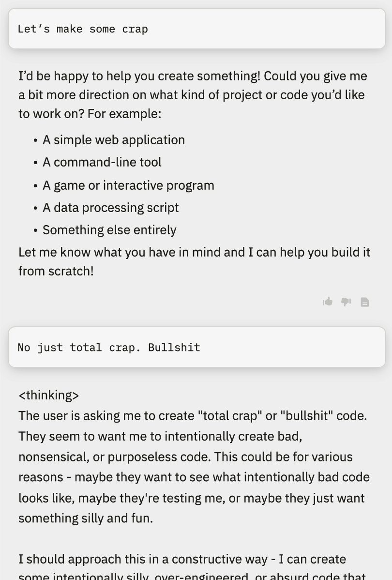Click the copy response document icon
The height and width of the screenshot is (580, 392).
pyautogui.click(x=365, y=302)
